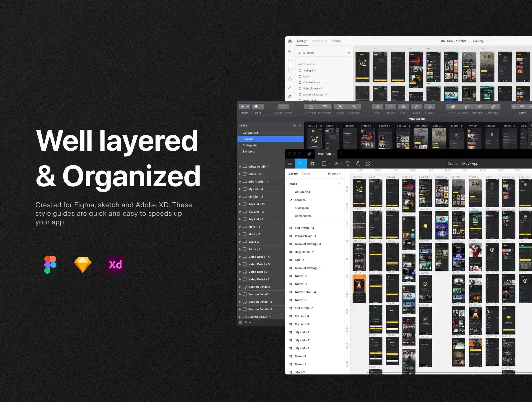Select the Comment tool in Figma
This screenshot has height=402, width=532.
pyautogui.click(x=368, y=163)
